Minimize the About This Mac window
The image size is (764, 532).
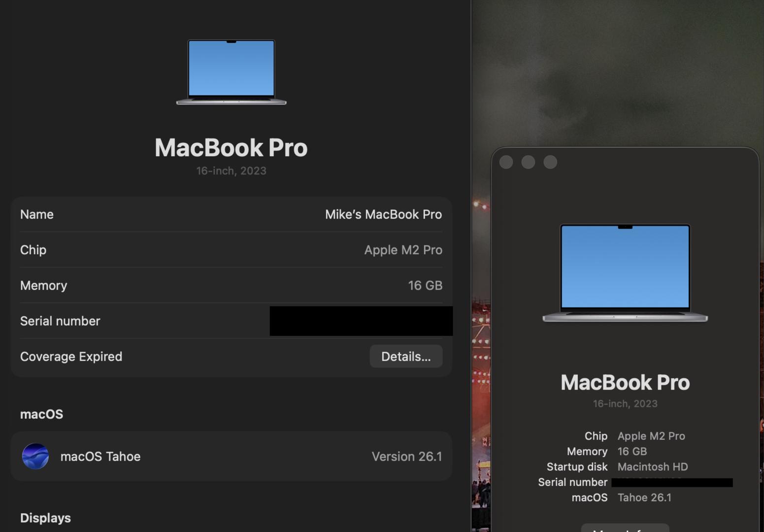click(x=528, y=162)
